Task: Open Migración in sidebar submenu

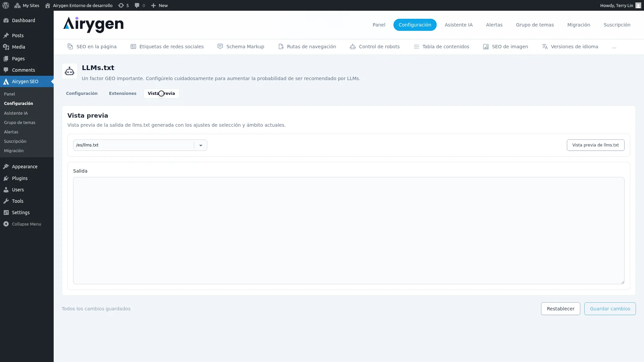Action: point(14,151)
